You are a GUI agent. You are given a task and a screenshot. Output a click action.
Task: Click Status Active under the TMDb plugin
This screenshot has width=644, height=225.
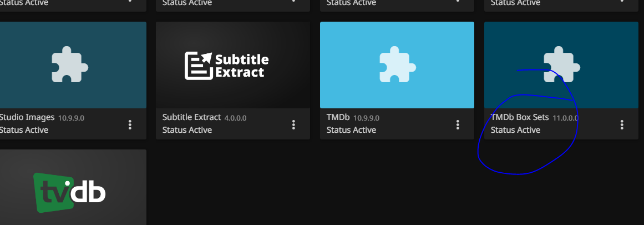coord(351,130)
